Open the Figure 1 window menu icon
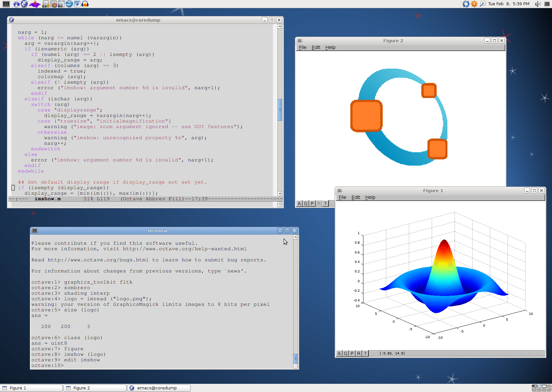552x392 pixels. click(x=340, y=190)
